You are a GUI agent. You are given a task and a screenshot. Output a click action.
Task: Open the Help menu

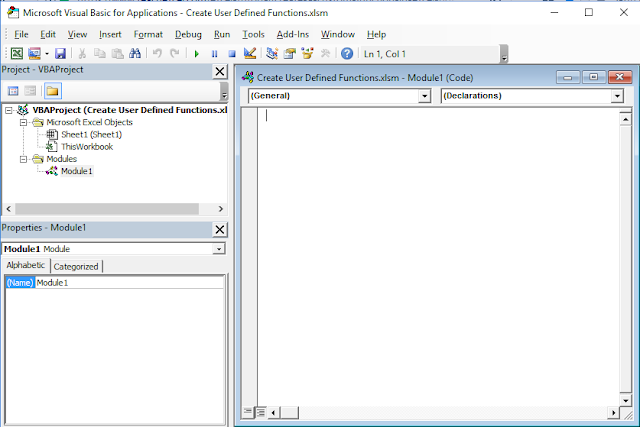(376, 34)
